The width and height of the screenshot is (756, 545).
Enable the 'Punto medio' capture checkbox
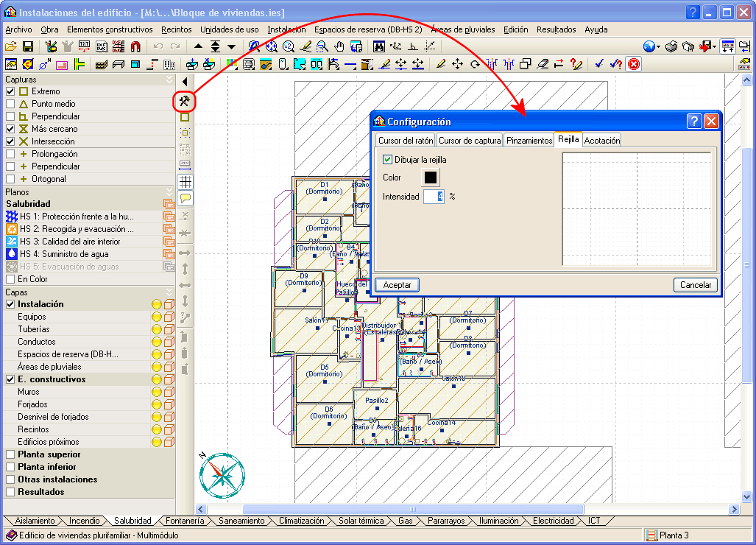pos(10,104)
